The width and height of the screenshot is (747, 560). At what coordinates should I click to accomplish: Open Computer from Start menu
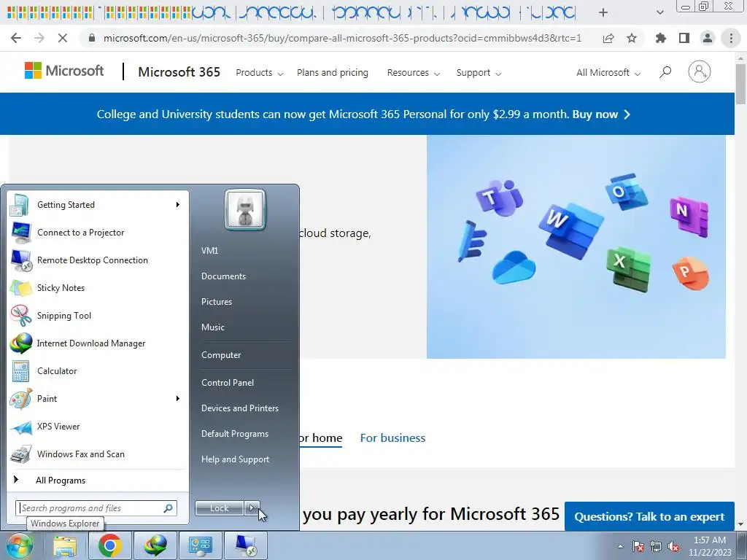click(221, 355)
